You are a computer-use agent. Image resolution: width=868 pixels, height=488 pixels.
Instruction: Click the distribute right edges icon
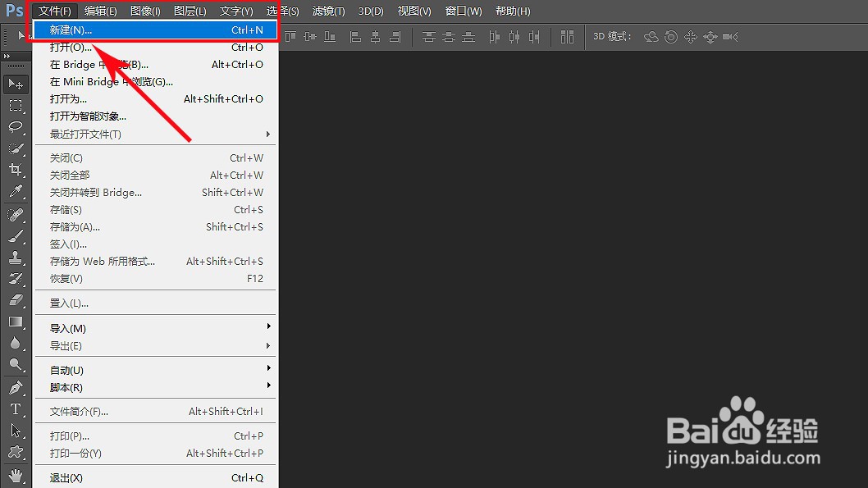[534, 37]
